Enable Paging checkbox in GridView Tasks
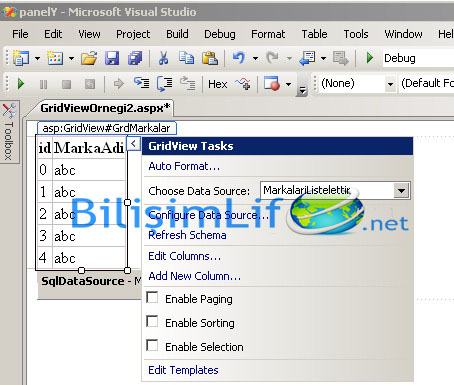This screenshot has height=385, width=454. [152, 297]
